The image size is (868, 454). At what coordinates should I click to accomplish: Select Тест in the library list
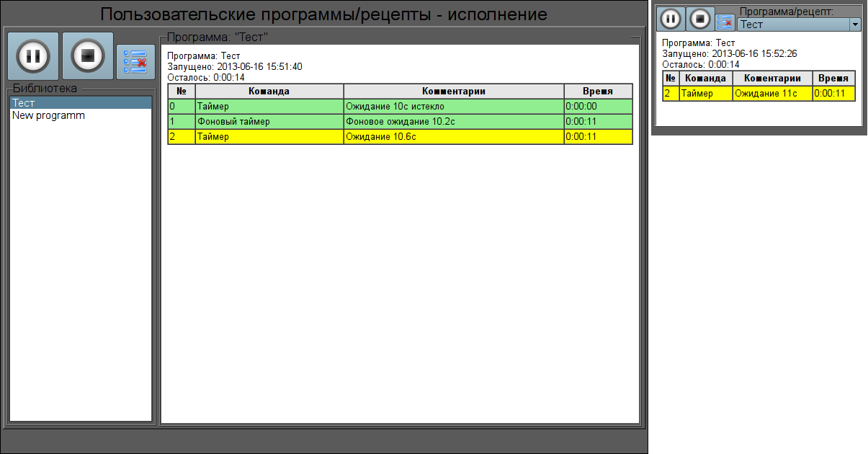click(x=80, y=103)
